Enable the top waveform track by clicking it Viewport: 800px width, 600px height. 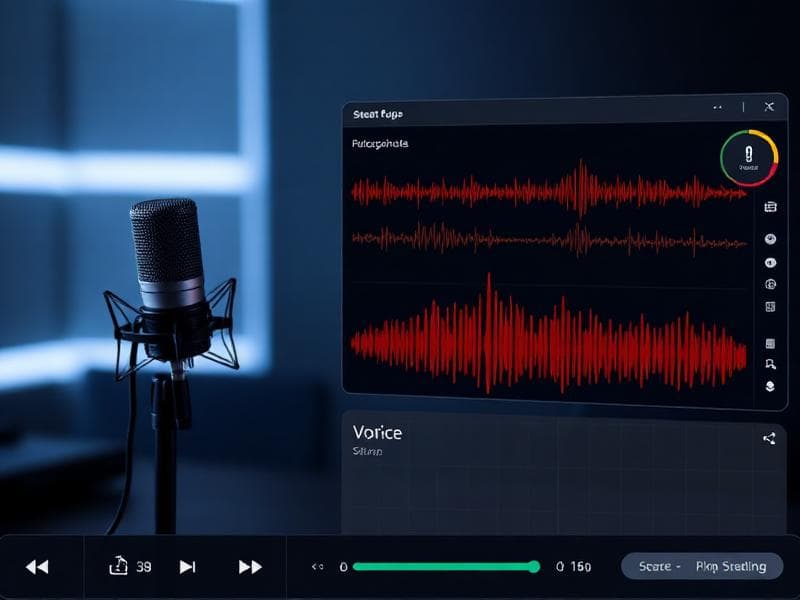545,190
